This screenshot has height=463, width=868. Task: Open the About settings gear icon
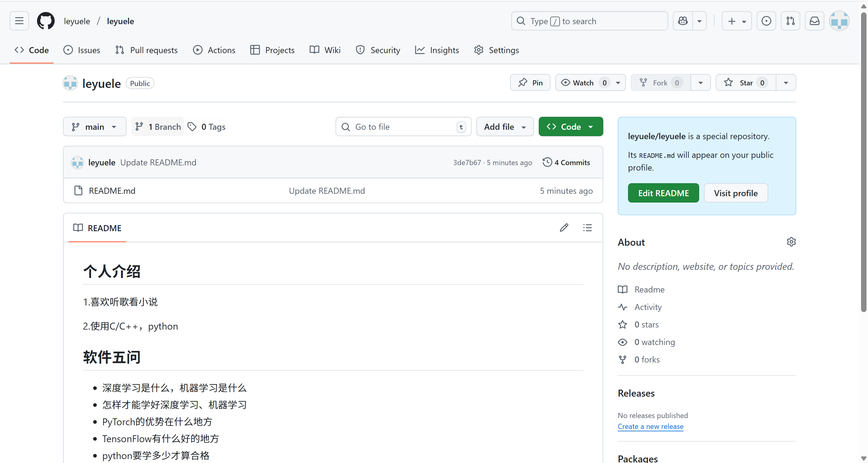[x=791, y=242]
